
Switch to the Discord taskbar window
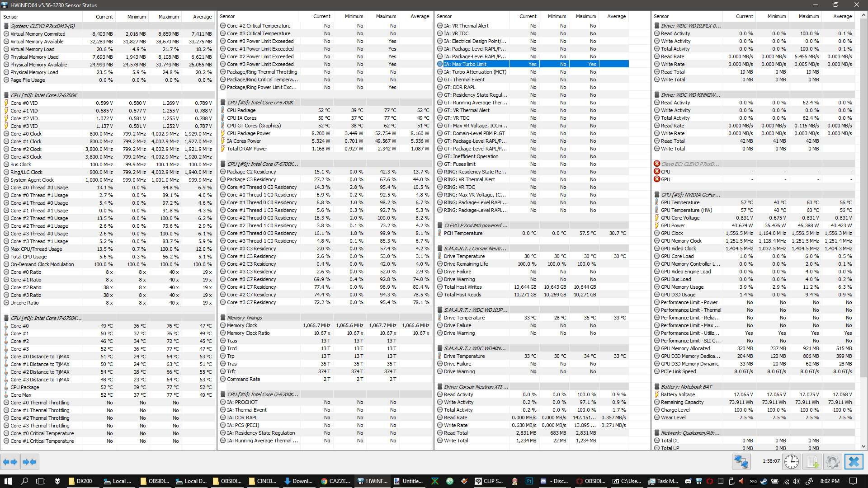tap(554, 481)
